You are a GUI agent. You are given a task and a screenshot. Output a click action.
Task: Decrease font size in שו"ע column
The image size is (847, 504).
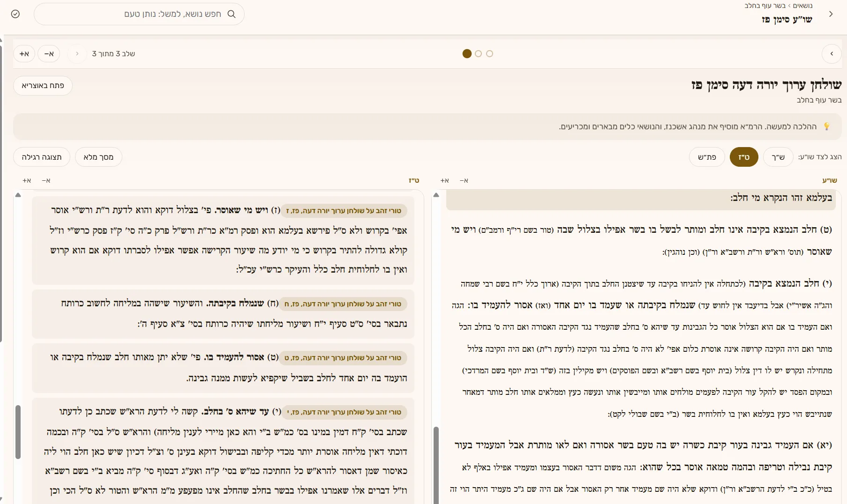pos(464,180)
